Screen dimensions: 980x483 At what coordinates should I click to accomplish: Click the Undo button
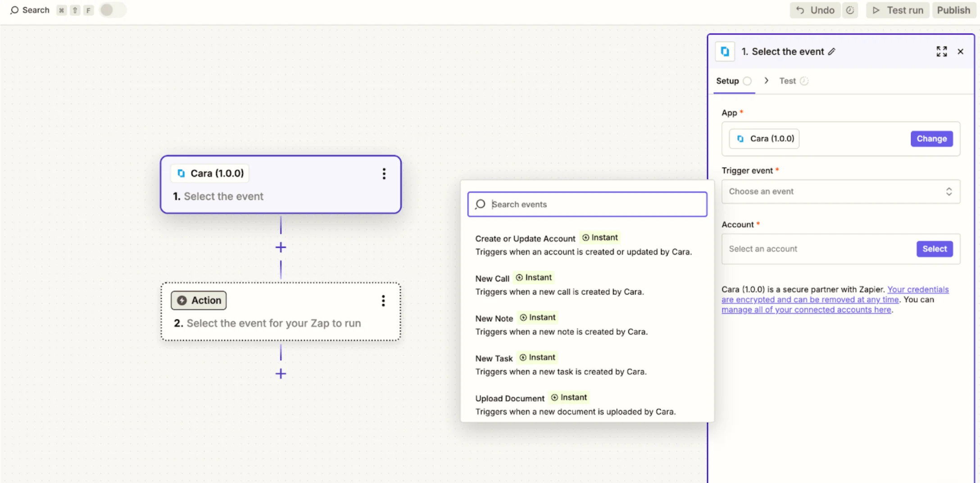(x=815, y=10)
